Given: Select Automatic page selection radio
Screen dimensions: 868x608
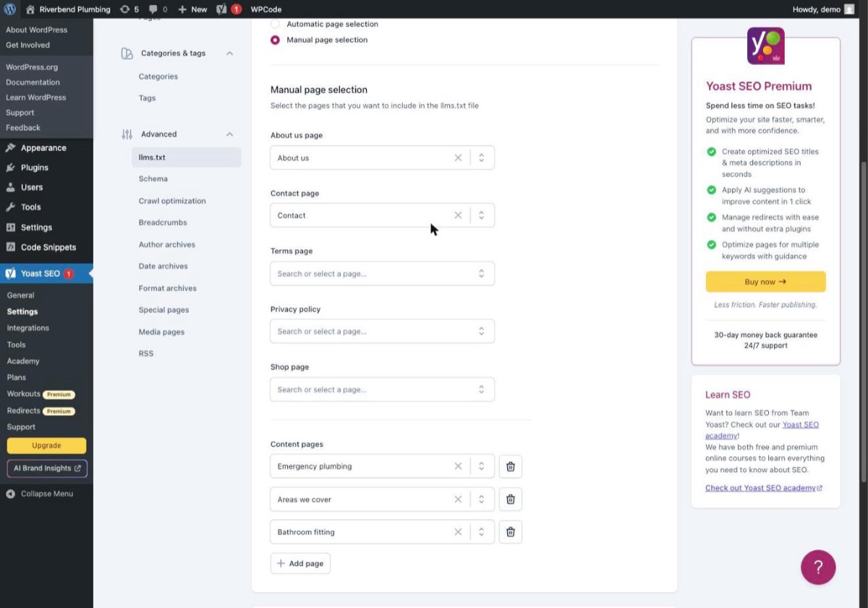Looking at the screenshot, I should 275,24.
